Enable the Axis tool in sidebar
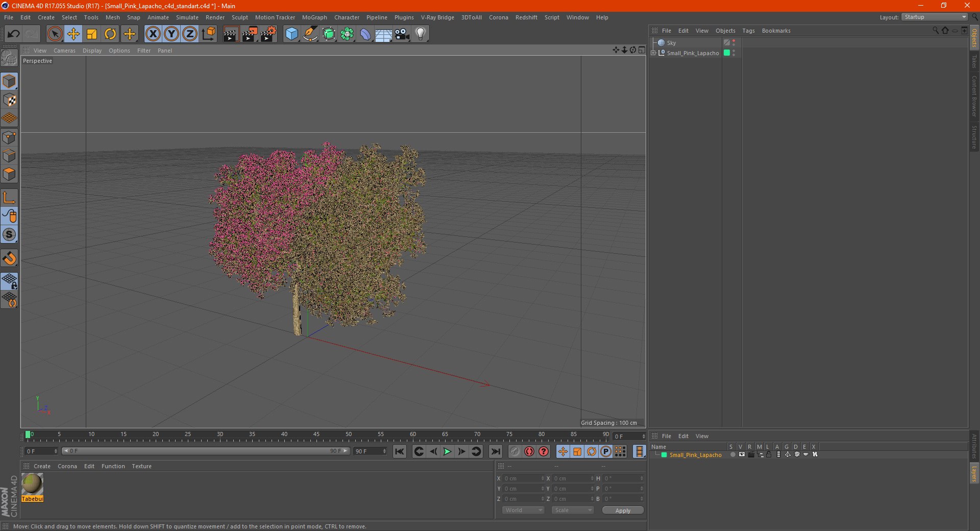Viewport: 980px width, 531px height. point(10,198)
